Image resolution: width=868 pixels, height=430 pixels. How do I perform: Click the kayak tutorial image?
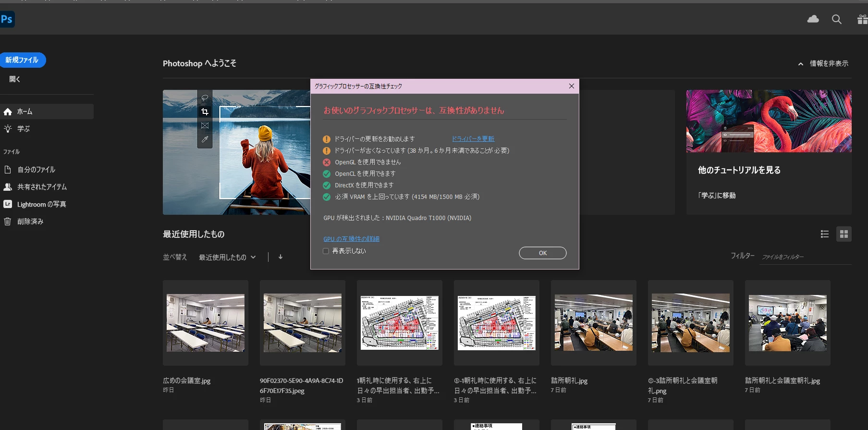[236, 152]
